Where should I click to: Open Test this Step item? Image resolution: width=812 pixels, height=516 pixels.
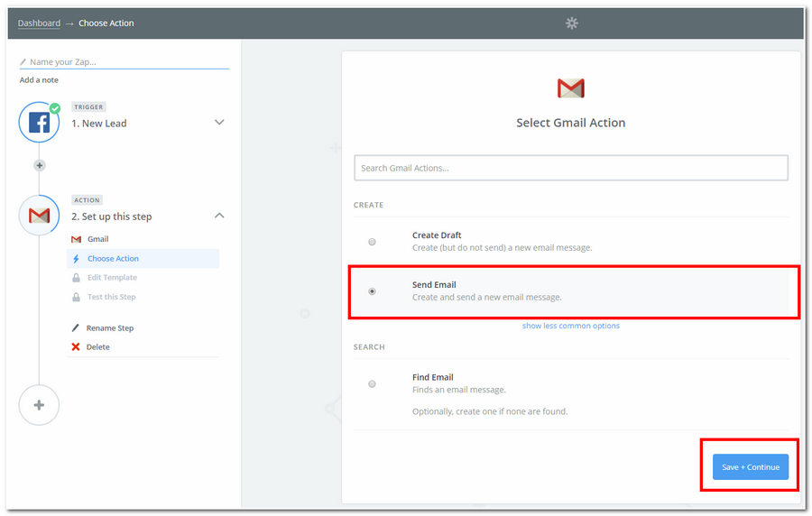tap(111, 297)
